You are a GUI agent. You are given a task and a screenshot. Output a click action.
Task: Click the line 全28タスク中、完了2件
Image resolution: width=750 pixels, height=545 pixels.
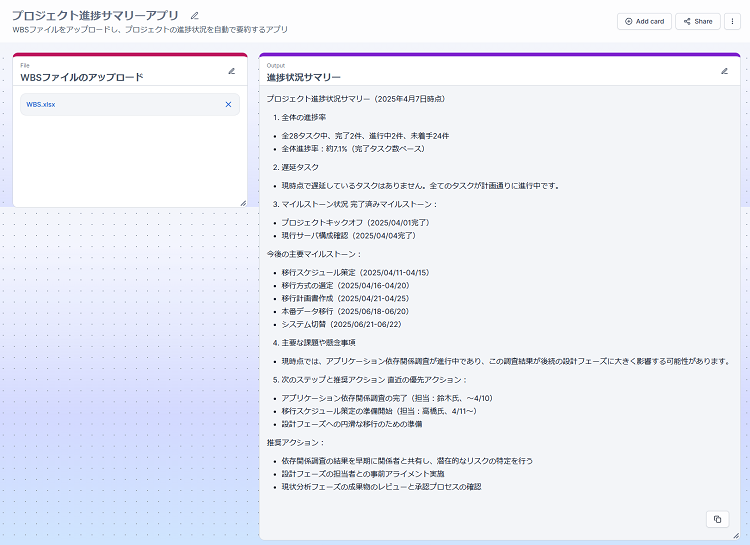pyautogui.click(x=365, y=136)
